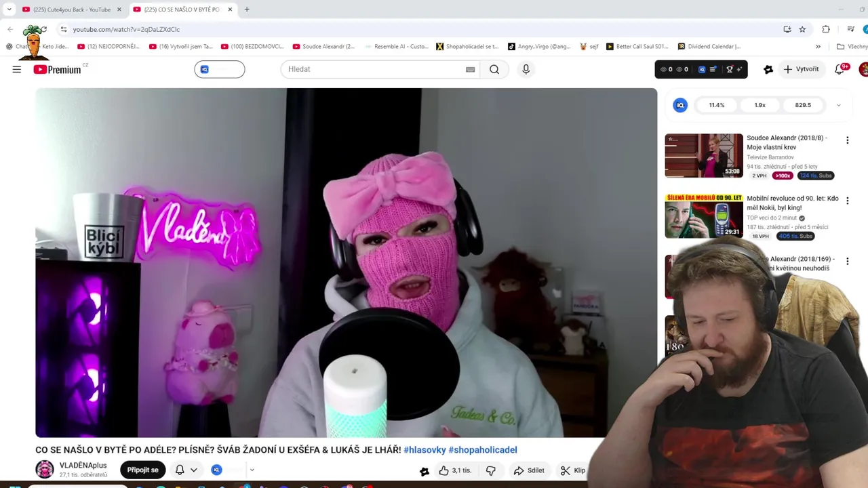Expand the subscription notification bell dropdown

pos(186,470)
